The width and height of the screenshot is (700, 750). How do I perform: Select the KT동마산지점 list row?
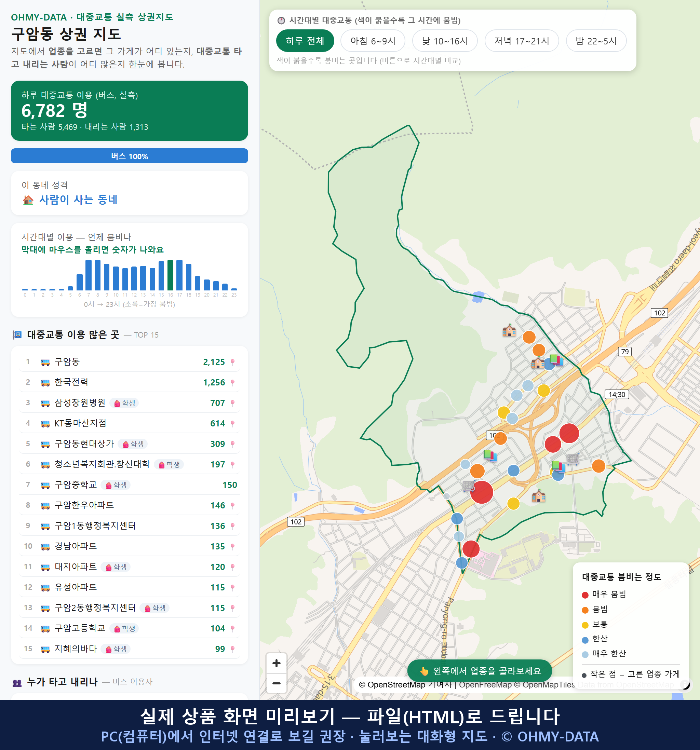(130, 423)
